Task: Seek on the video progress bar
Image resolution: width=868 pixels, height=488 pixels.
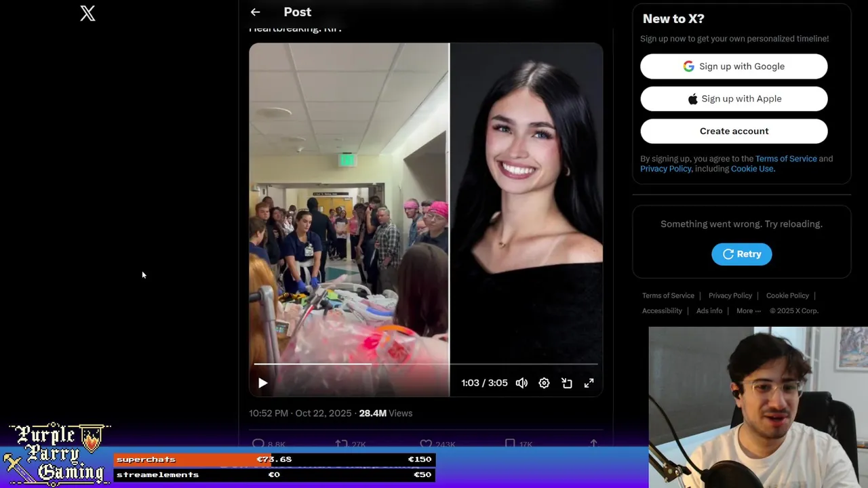Action: tap(426, 364)
